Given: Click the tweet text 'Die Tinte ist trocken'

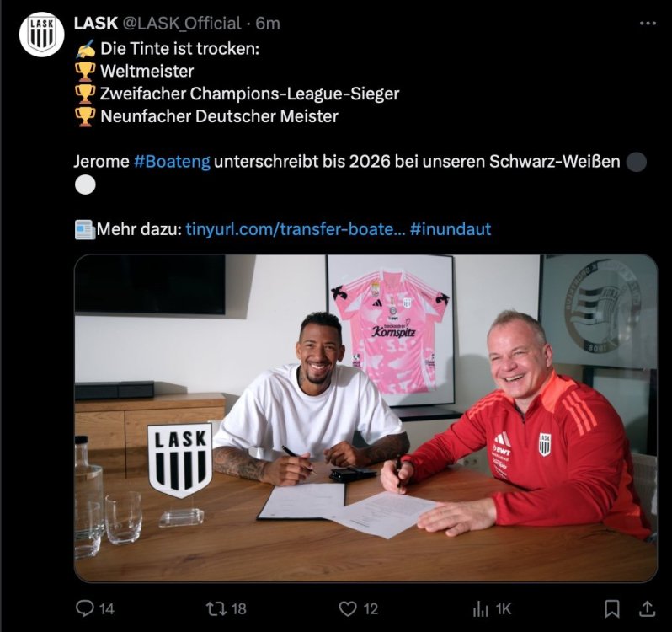Looking at the screenshot, I should click(179, 48).
